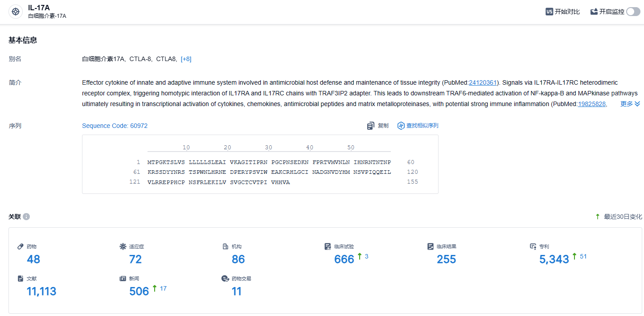This screenshot has height=316, width=644.
Task: Click the 开始对比 compare icon
Action: [550, 12]
